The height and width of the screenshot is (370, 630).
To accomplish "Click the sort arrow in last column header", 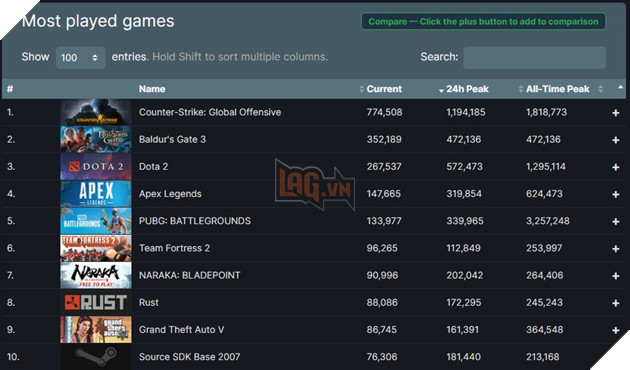I will pyautogui.click(x=620, y=87).
